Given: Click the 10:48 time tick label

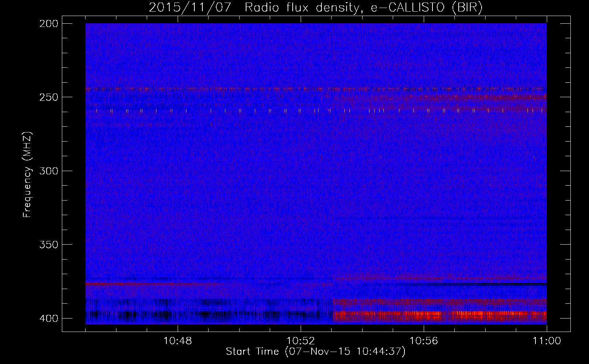Looking at the screenshot, I should point(178,341).
